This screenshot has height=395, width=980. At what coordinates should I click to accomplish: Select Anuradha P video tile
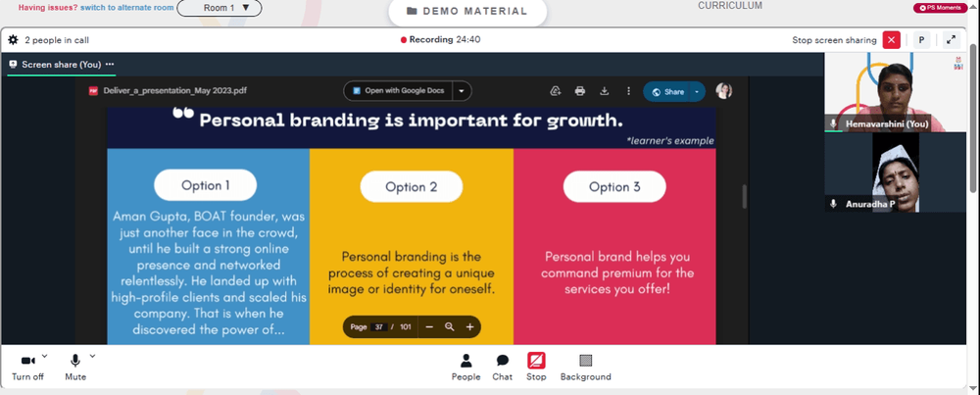pyautogui.click(x=895, y=172)
